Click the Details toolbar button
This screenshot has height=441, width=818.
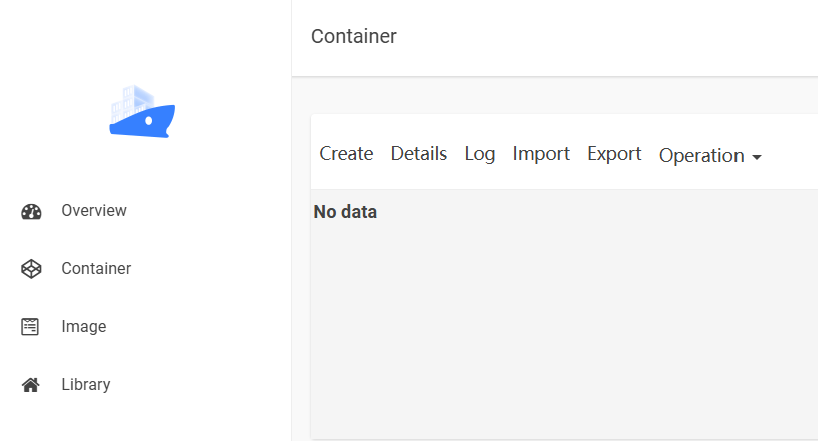pyautogui.click(x=419, y=154)
